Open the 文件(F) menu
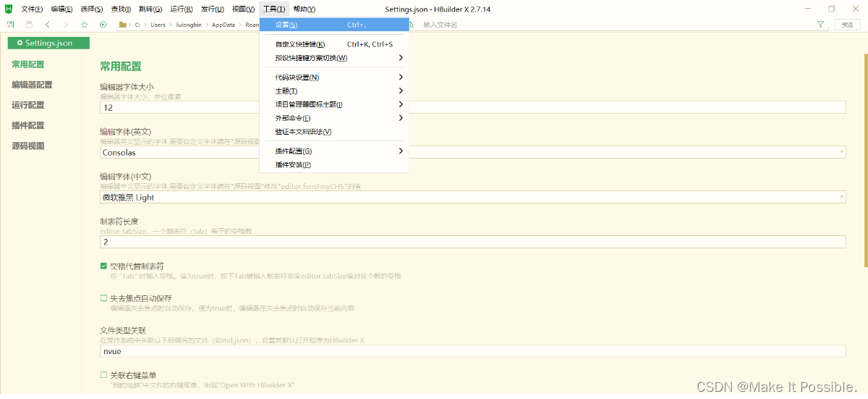 click(32, 9)
